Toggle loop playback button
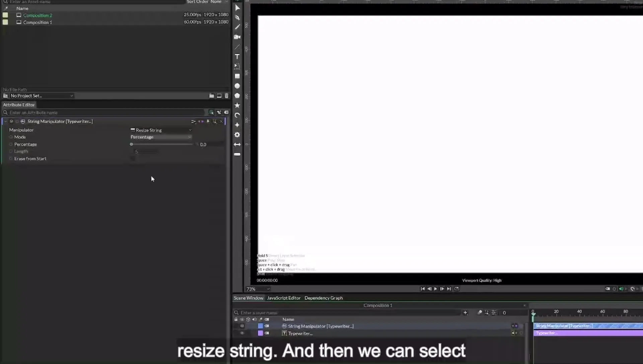This screenshot has height=364, width=643. pyautogui.click(x=457, y=289)
